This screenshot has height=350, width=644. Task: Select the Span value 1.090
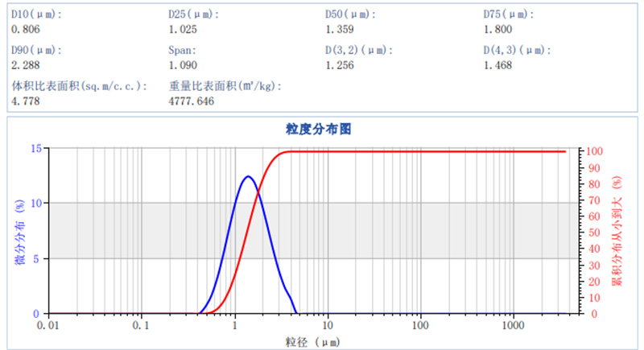(182, 65)
